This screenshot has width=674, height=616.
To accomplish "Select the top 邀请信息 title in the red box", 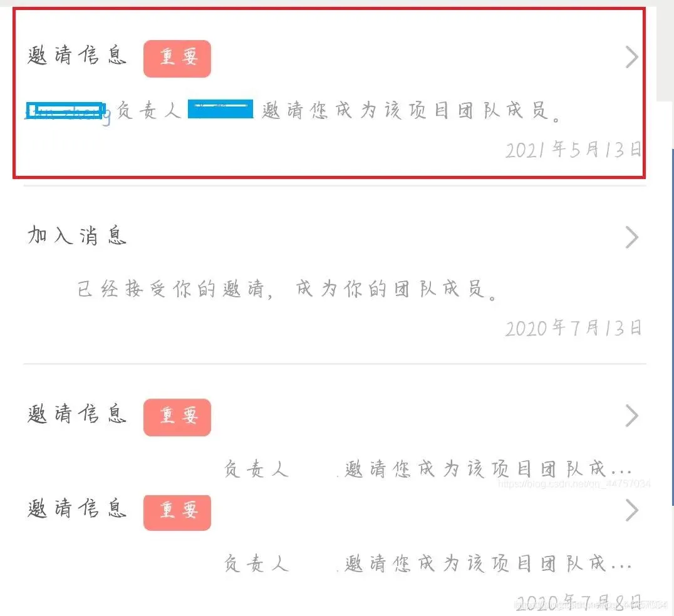I will coord(77,56).
